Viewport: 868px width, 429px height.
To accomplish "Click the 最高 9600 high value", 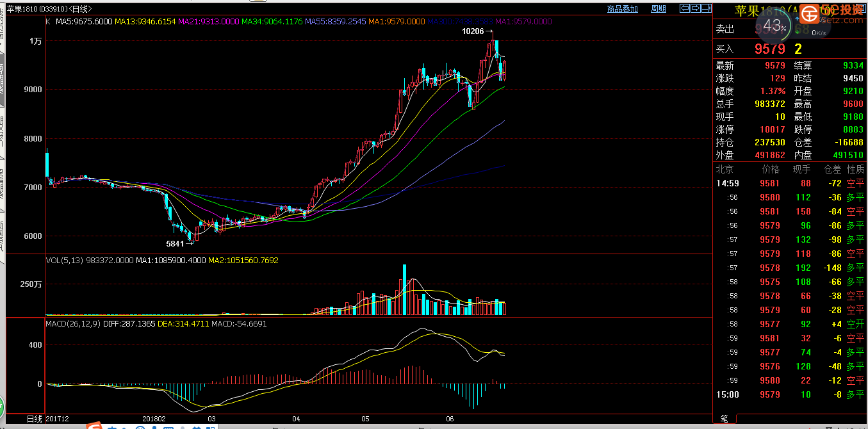I will coord(853,104).
